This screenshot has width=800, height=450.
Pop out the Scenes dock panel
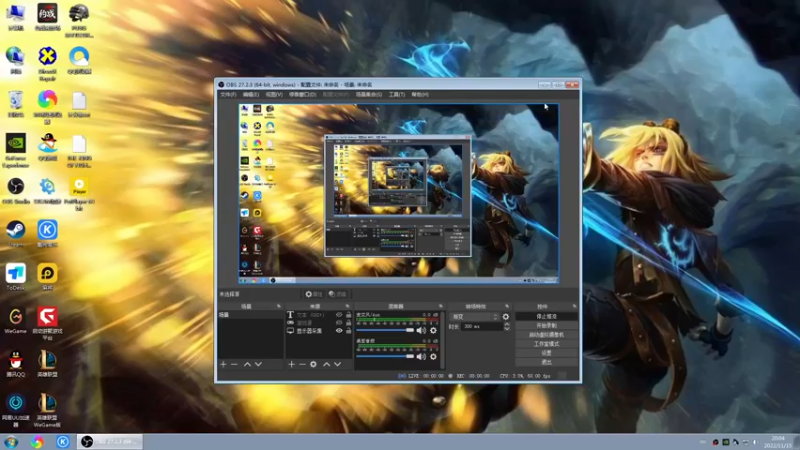coord(279,306)
